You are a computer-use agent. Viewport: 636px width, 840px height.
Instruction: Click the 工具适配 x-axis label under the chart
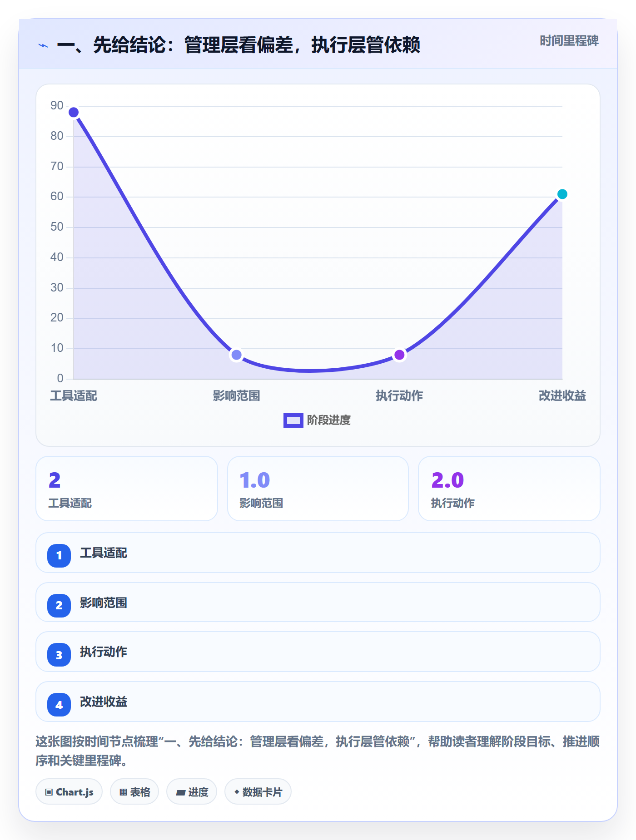[x=74, y=396]
